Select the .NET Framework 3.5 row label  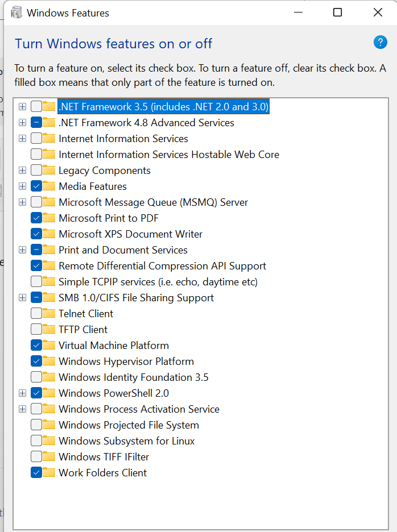point(163,106)
